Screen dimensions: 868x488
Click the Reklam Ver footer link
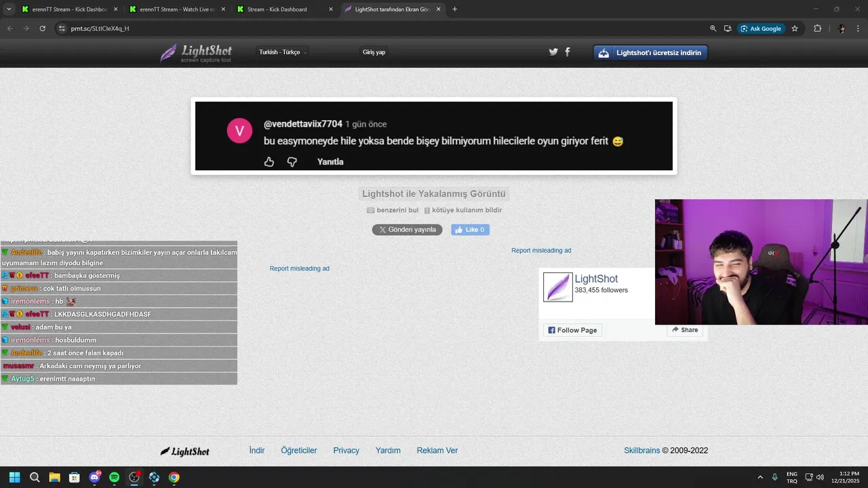pyautogui.click(x=437, y=451)
